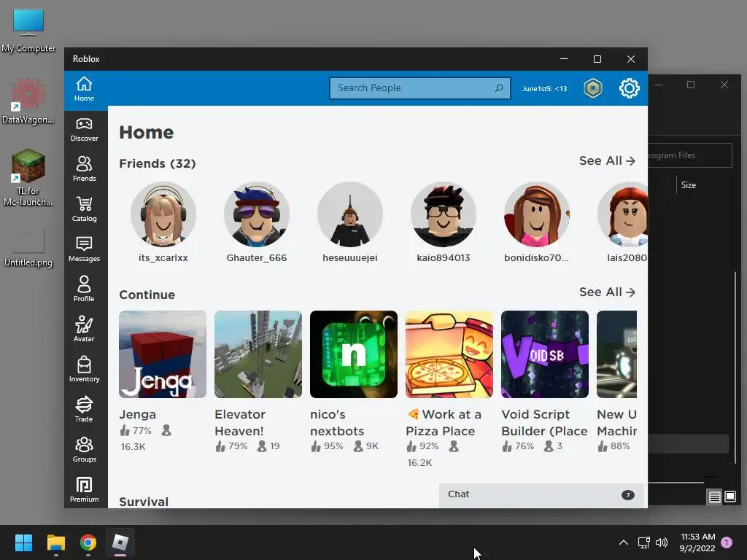Open the Avatar editor icon
747x560 pixels.
[85, 329]
